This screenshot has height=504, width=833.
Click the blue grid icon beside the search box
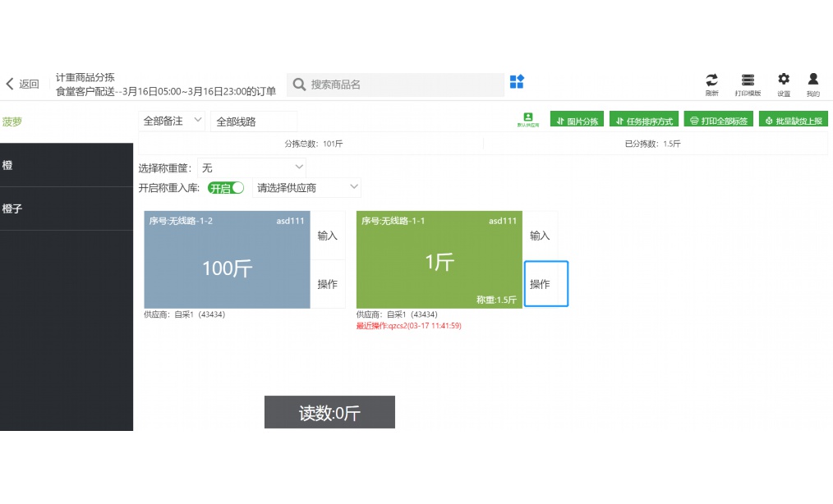click(x=516, y=83)
